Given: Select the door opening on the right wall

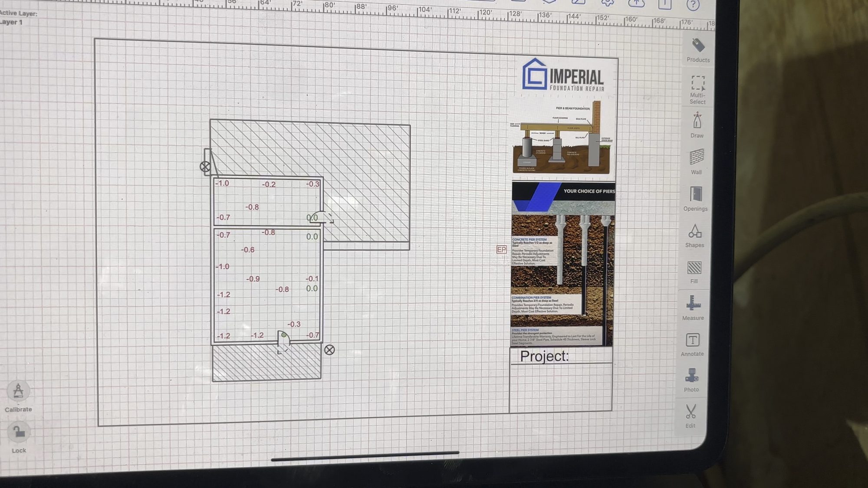Looking at the screenshot, I should tap(323, 218).
